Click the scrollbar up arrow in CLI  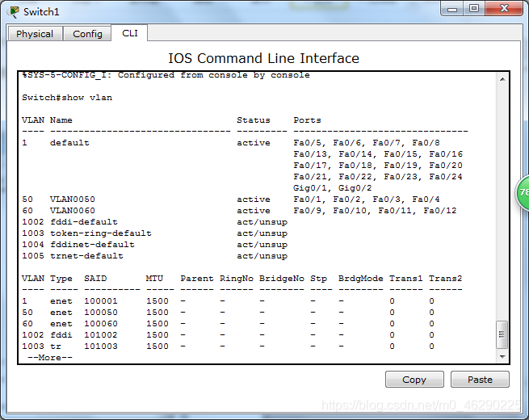[x=502, y=79]
